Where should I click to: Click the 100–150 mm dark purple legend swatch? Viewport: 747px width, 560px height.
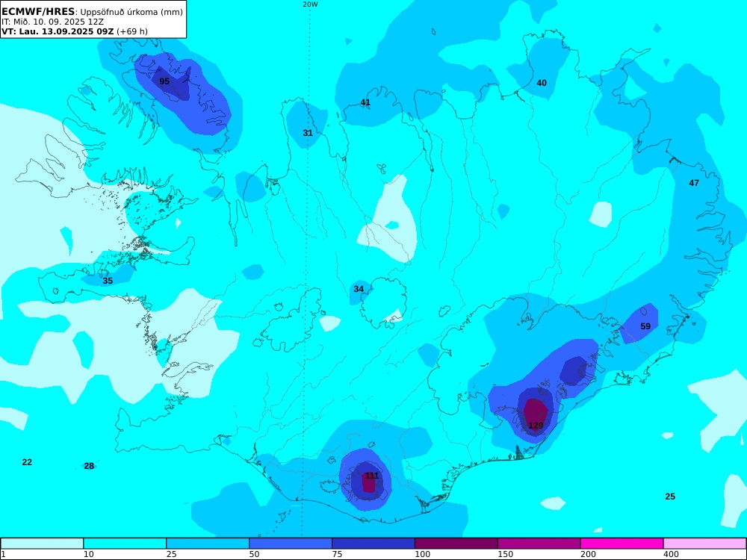[456, 544]
